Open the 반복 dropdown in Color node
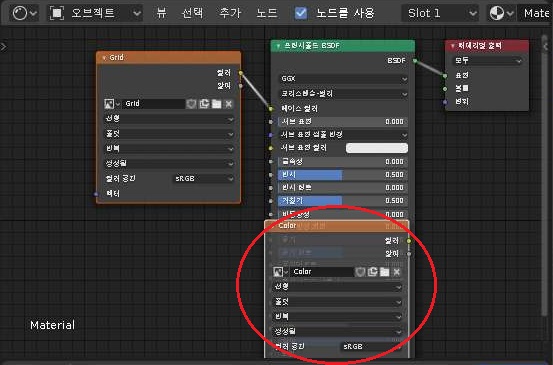This screenshot has width=553, height=365. pyautogui.click(x=337, y=317)
